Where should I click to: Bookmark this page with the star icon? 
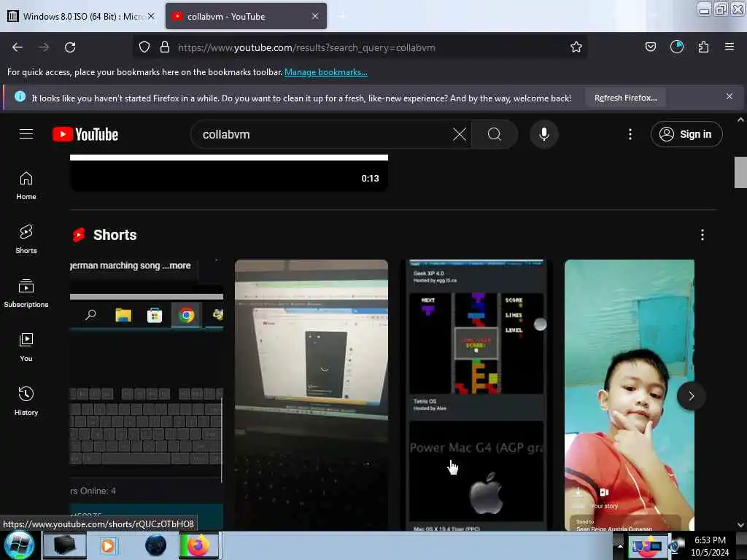(x=576, y=47)
